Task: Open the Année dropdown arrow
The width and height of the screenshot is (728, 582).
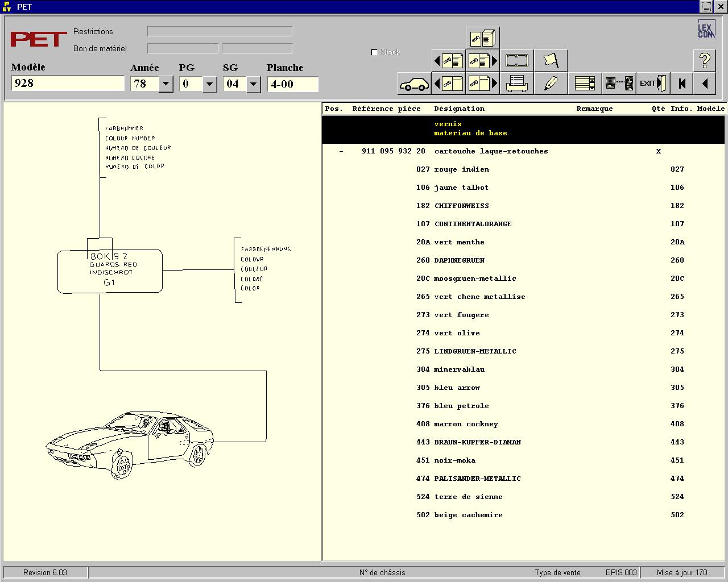Action: [x=166, y=84]
